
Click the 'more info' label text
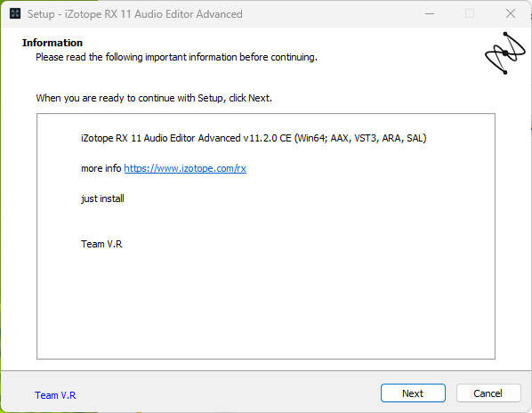click(x=101, y=168)
